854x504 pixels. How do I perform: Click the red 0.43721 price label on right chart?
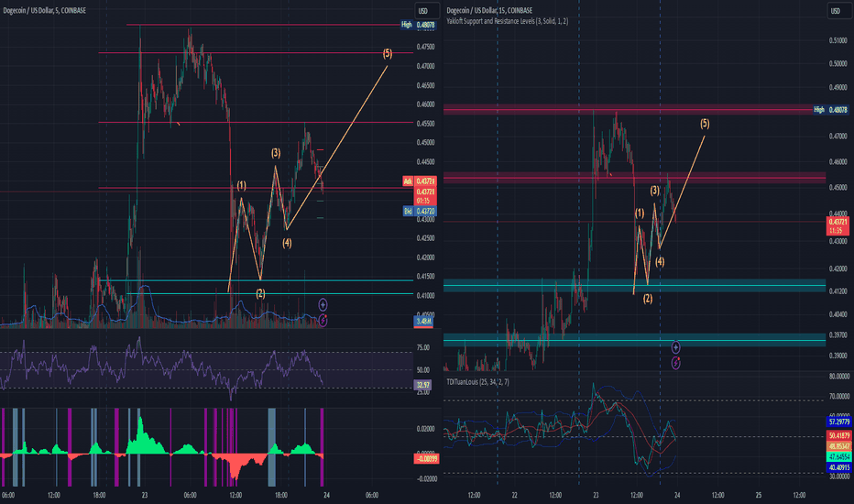tap(838, 225)
